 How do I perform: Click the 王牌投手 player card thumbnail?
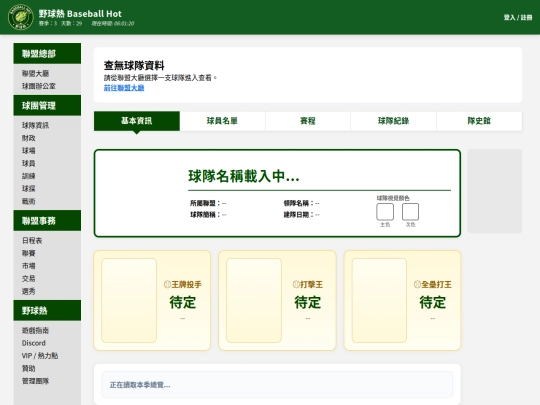(x=129, y=300)
